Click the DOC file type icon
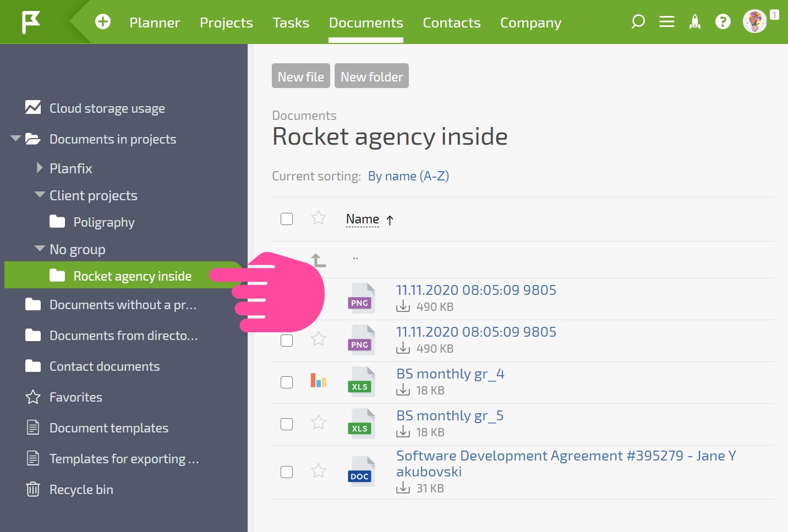This screenshot has height=532, width=788. pyautogui.click(x=362, y=472)
